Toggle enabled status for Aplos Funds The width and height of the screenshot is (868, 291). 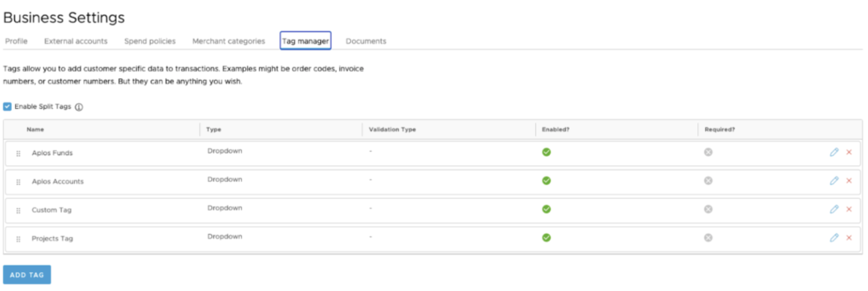(546, 152)
